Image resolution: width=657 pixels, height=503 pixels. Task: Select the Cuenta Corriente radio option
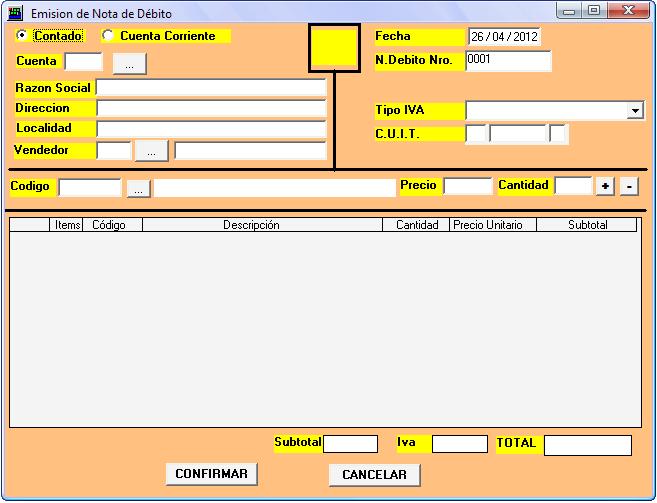click(x=108, y=36)
